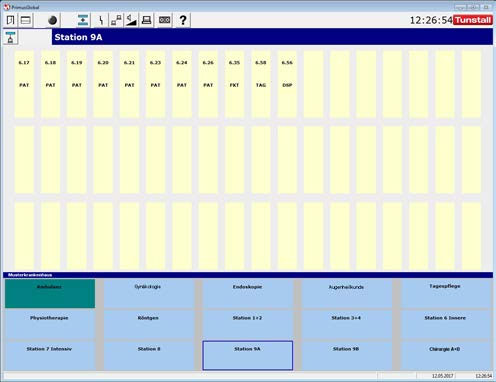Click the laptop computer toolbar icon
Image resolution: width=496 pixels, height=382 pixels.
click(146, 20)
